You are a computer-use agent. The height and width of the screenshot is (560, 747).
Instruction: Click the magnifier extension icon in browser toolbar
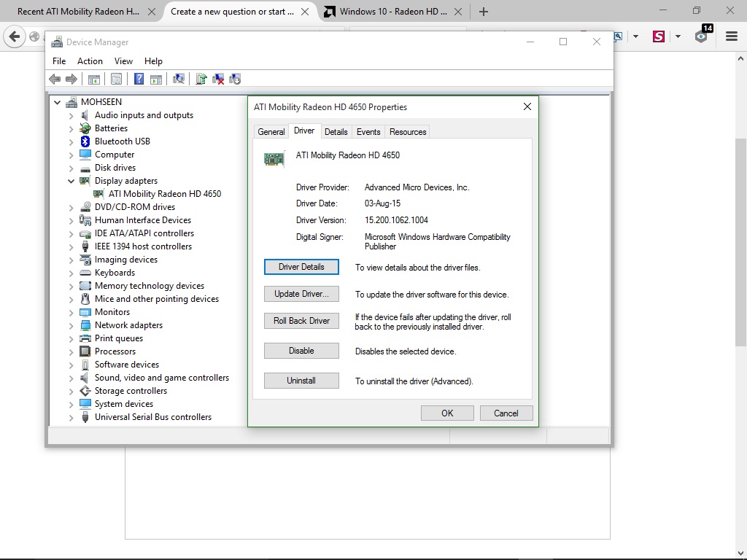pos(618,36)
